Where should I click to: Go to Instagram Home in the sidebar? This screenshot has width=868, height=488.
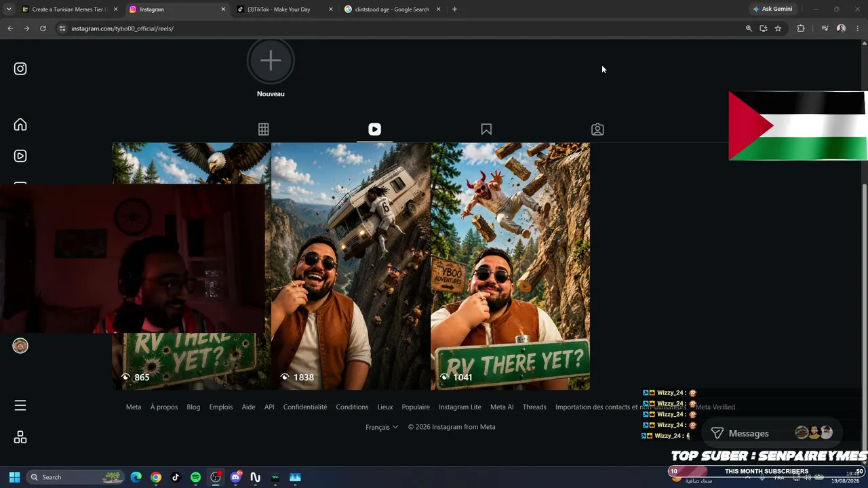(20, 125)
